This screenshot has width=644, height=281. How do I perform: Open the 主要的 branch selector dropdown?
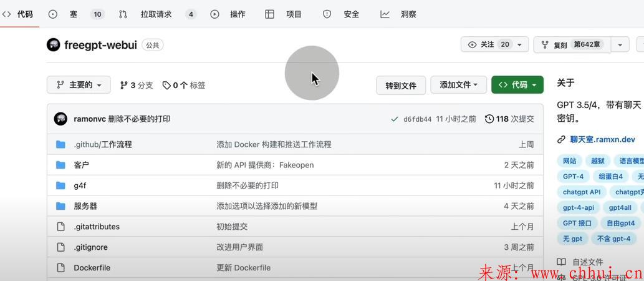pos(79,85)
